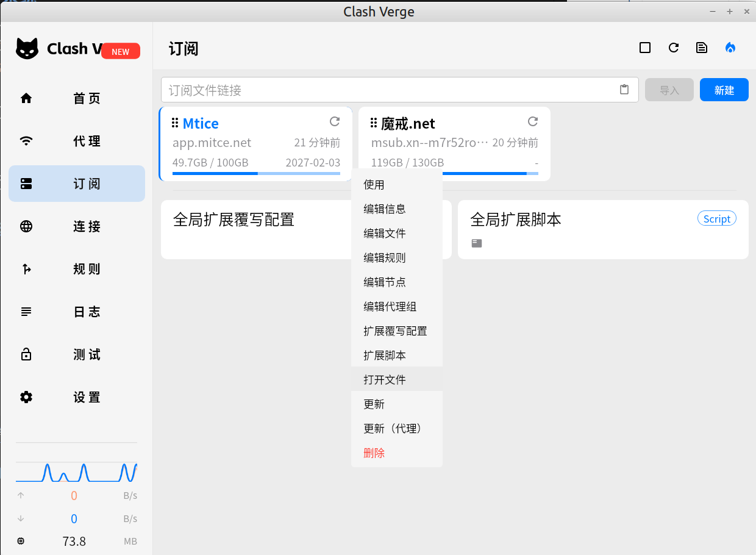Viewport: 756px width, 555px height.
Task: Click the server icon beside 订阅
Action: [26, 184]
